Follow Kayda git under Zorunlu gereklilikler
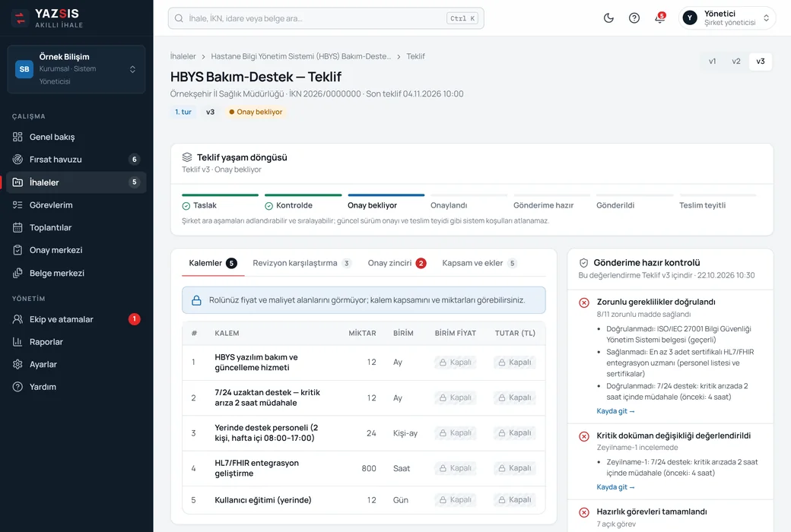 click(x=615, y=411)
